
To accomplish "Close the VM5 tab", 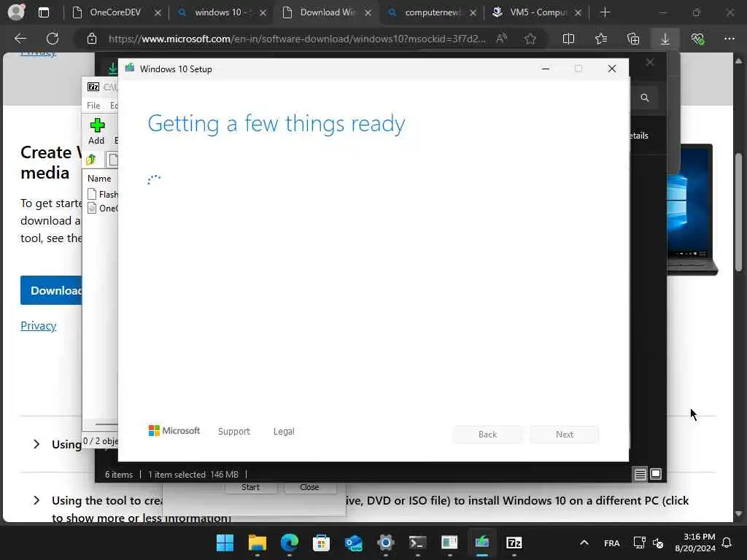I will pyautogui.click(x=578, y=13).
